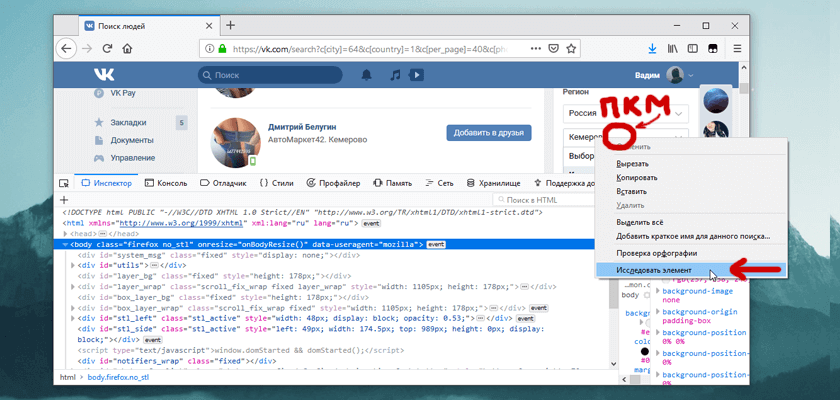Close the Поиск людей tab
840x400 pixels.
tap(210, 26)
